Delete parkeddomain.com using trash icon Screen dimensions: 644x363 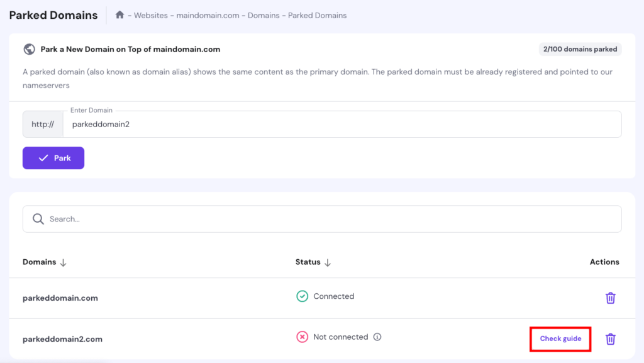click(x=610, y=298)
